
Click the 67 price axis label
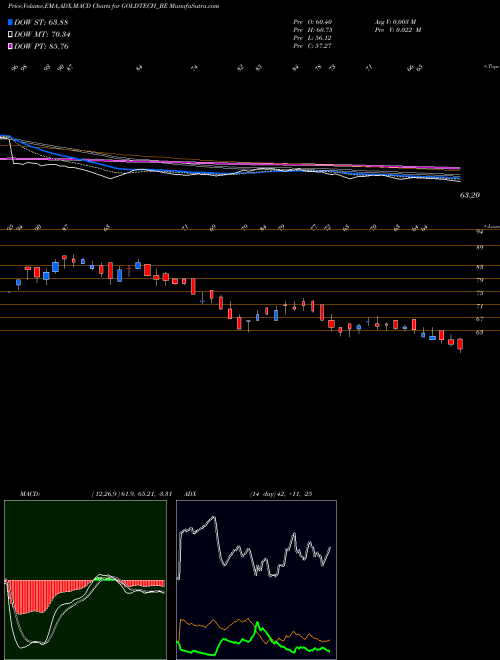479,319
